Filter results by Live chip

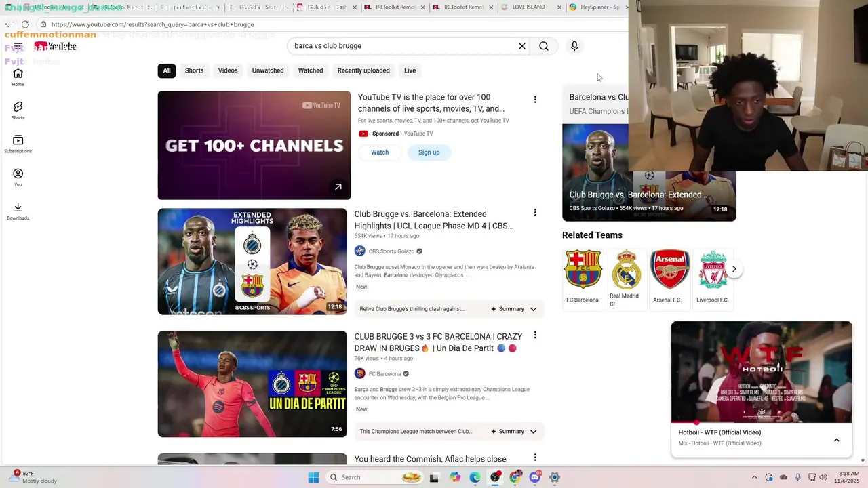click(x=410, y=70)
